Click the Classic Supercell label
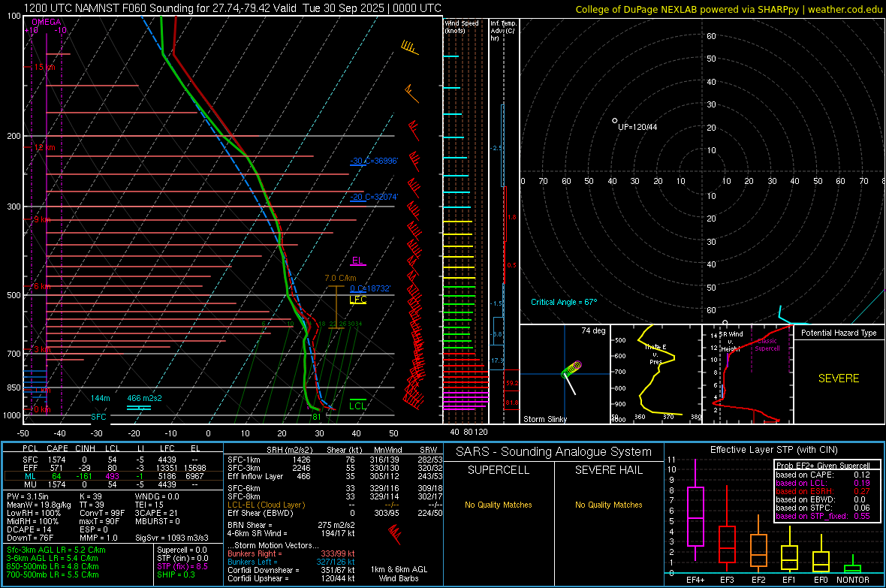This screenshot has height=588, width=886. click(x=767, y=345)
